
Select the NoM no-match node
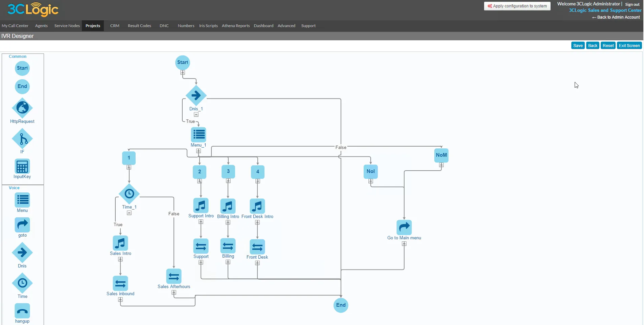pyautogui.click(x=441, y=155)
